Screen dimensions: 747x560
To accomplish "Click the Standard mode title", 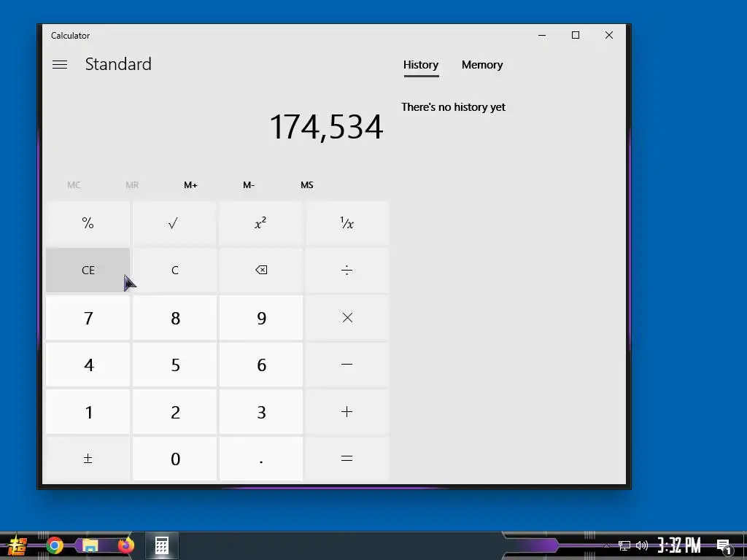I will click(x=118, y=64).
